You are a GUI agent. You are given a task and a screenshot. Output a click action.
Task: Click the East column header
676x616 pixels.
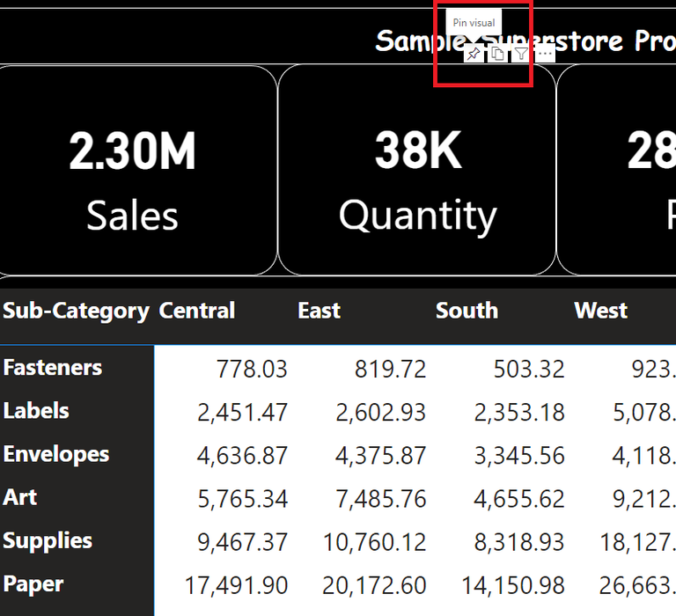click(x=319, y=311)
